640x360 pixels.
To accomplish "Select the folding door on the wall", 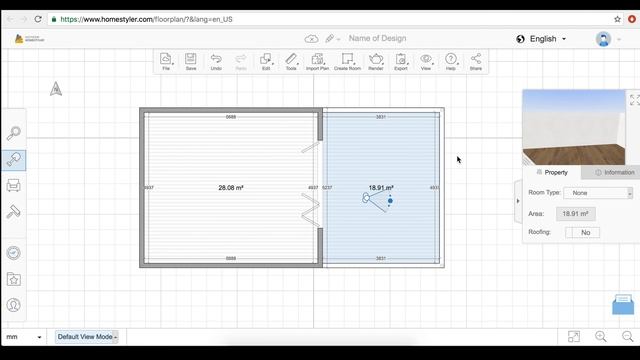I will click(x=311, y=210).
